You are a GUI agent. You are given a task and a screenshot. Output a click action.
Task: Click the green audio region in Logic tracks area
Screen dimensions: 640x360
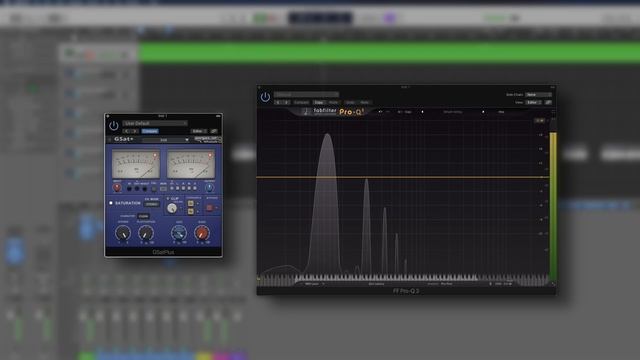389,53
